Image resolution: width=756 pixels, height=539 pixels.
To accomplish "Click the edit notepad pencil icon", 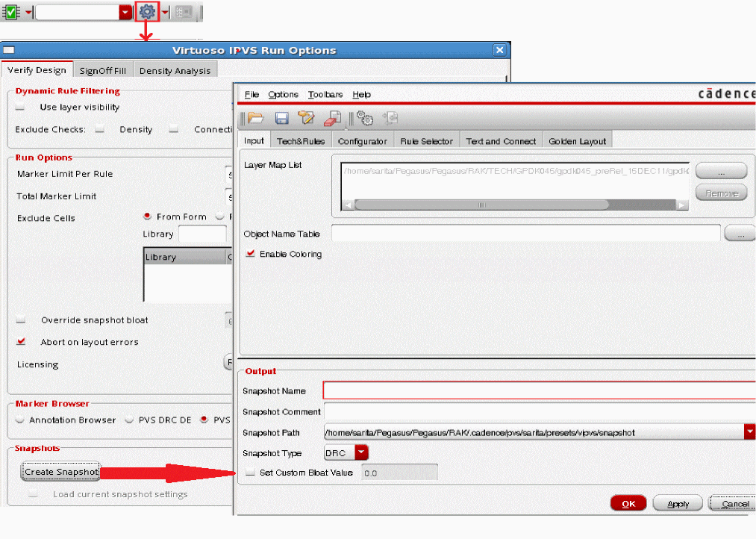I will (x=306, y=118).
